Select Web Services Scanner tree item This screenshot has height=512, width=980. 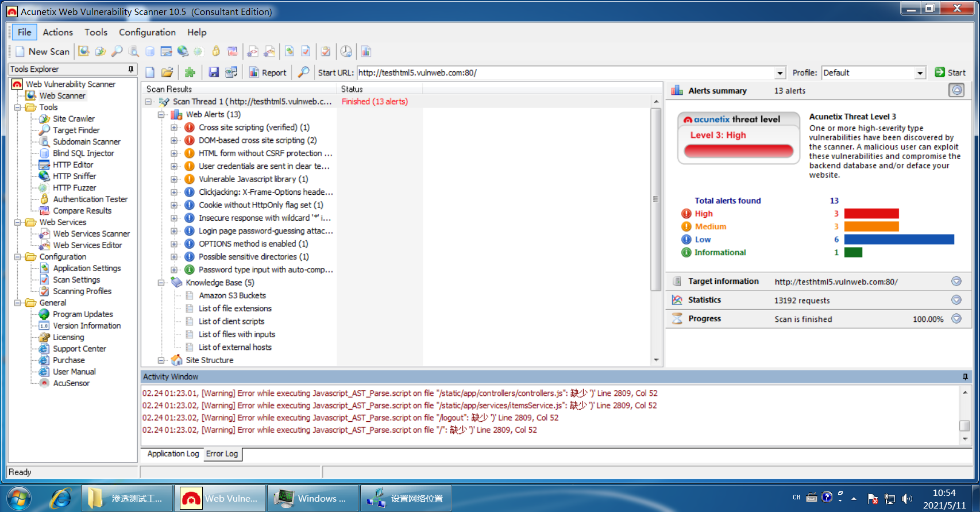point(91,234)
